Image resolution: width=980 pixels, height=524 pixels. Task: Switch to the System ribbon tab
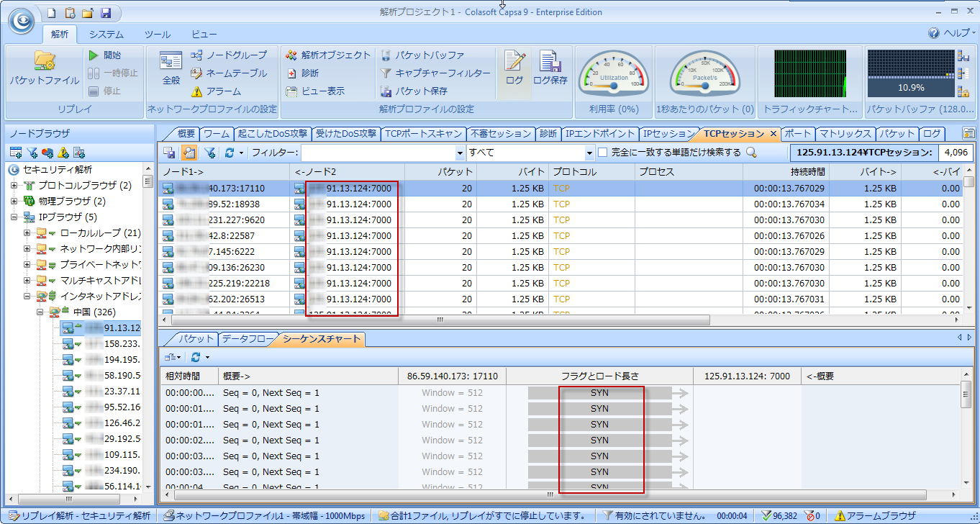click(106, 34)
